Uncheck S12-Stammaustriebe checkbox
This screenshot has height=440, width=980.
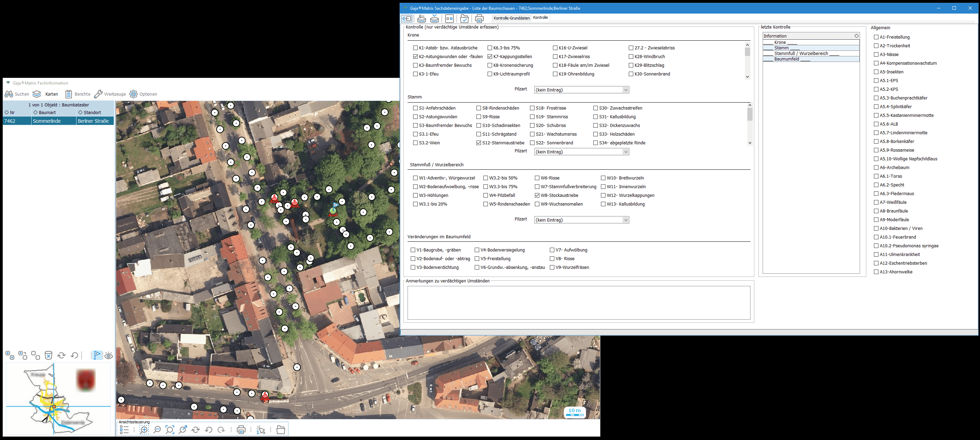[479, 143]
